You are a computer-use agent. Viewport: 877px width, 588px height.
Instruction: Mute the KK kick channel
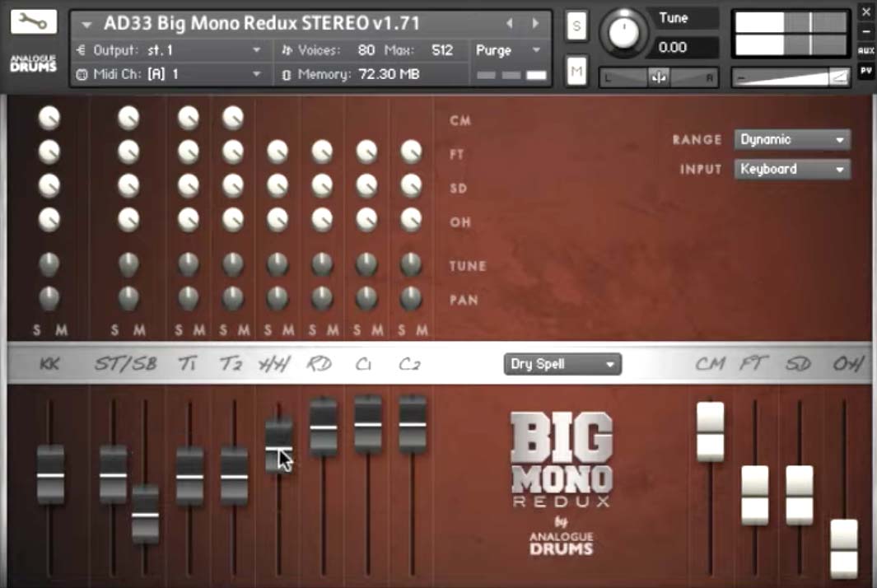(x=61, y=330)
